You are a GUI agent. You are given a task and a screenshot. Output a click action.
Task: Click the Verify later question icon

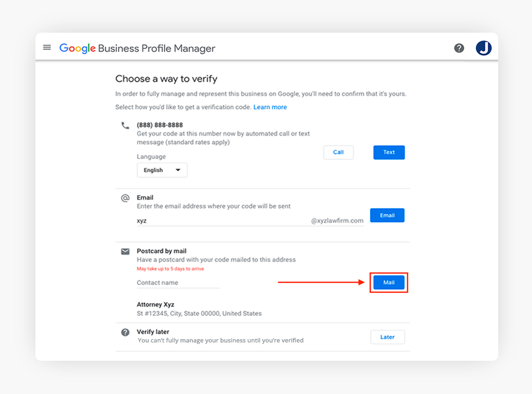tap(125, 332)
